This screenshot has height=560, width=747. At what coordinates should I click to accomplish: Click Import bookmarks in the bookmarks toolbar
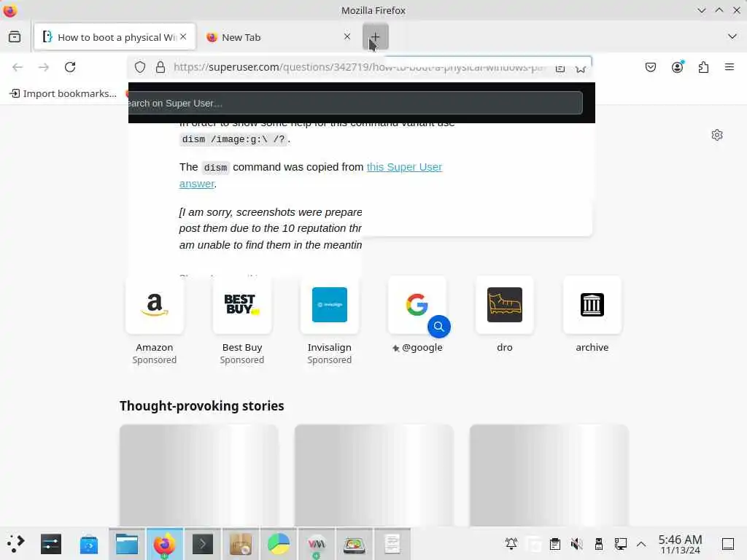63,93
